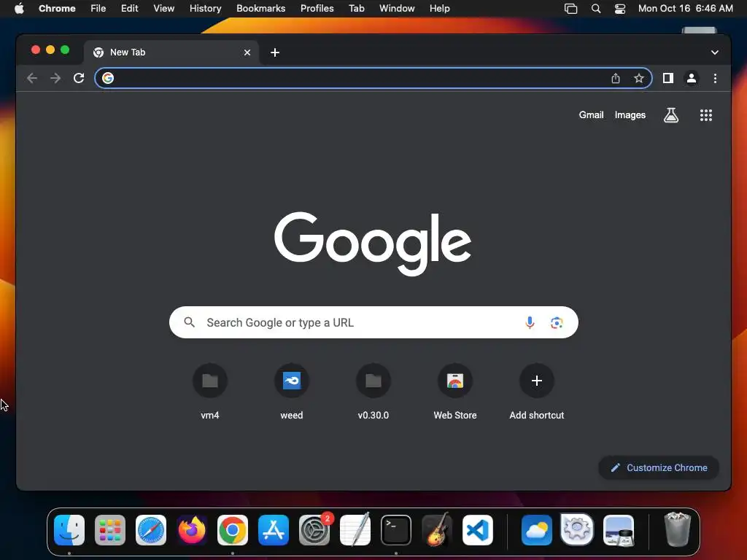The image size is (747, 560).
Task: Expand the tab search chevron
Action: pos(715,52)
